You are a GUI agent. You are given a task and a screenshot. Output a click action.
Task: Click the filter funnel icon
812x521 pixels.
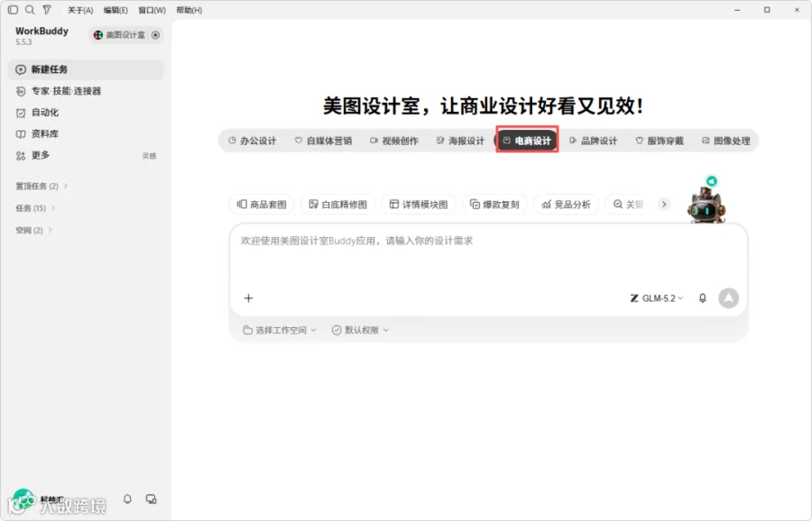pyautogui.click(x=47, y=10)
